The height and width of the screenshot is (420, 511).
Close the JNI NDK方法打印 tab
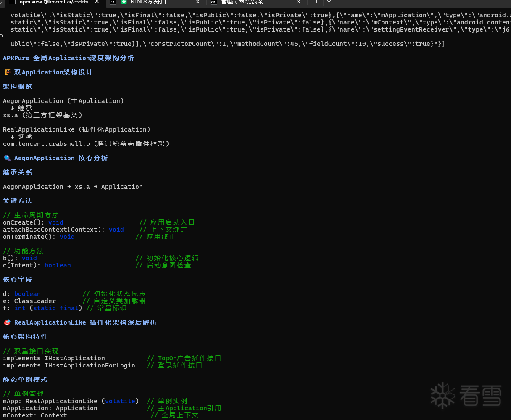[x=198, y=2]
